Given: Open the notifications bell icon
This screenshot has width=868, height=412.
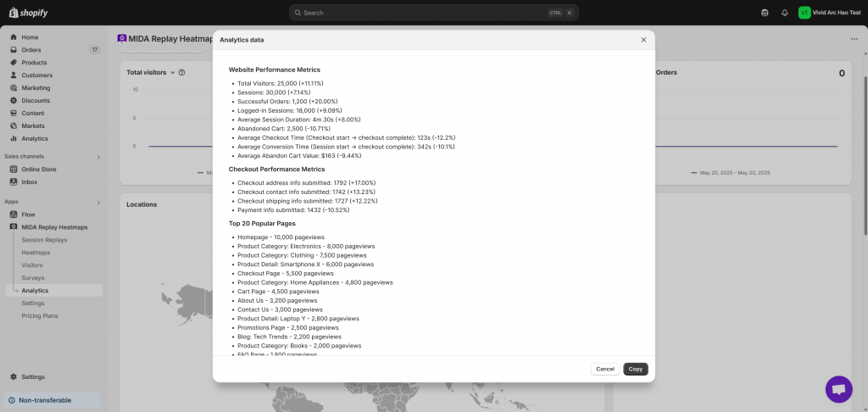Looking at the screenshot, I should click(x=784, y=13).
